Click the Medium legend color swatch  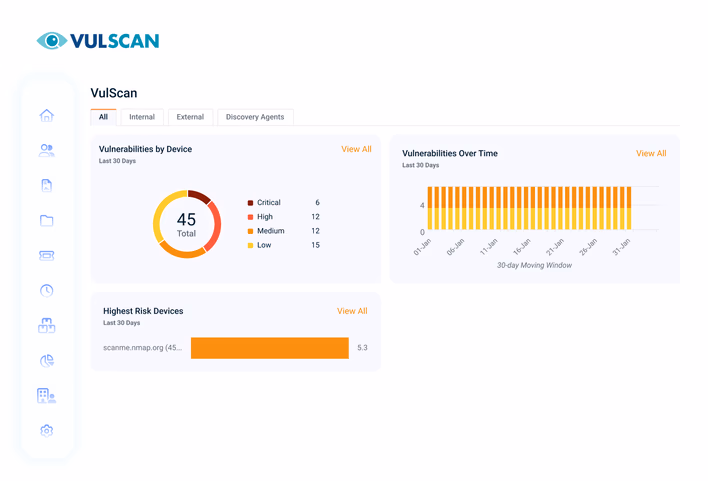click(250, 231)
